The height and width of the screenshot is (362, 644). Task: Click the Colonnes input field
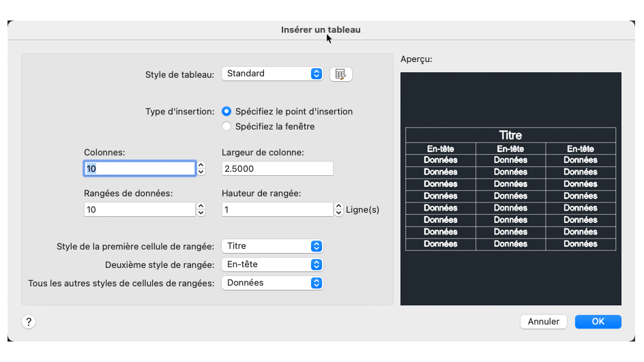(139, 168)
